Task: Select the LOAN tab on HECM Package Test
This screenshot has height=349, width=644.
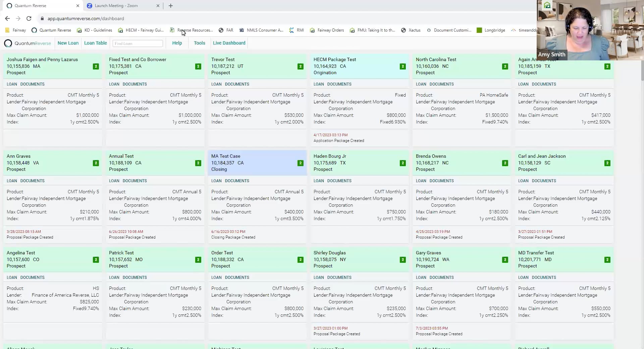Action: point(319,84)
